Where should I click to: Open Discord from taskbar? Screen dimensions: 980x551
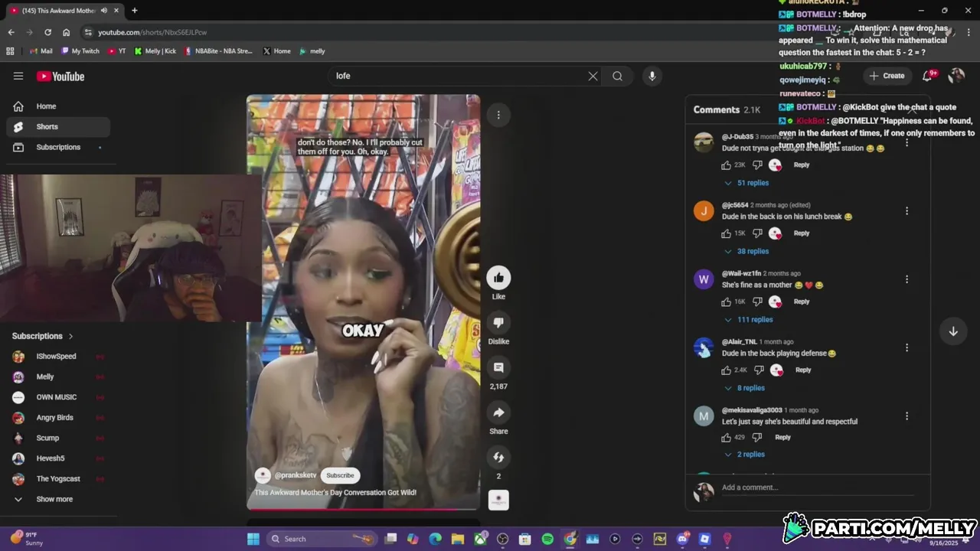click(682, 539)
